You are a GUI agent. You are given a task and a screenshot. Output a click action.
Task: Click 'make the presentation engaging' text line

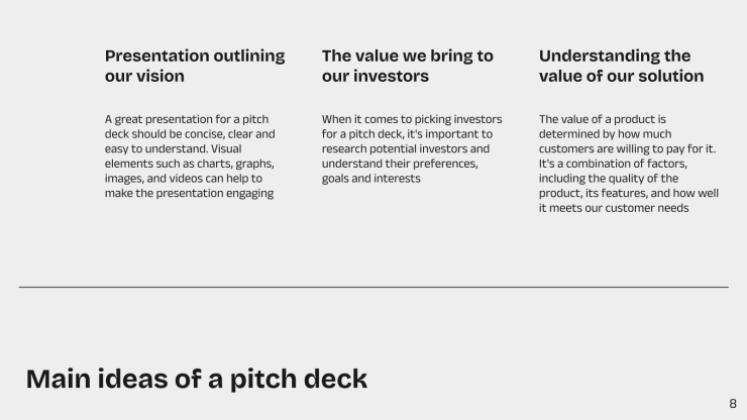click(189, 193)
